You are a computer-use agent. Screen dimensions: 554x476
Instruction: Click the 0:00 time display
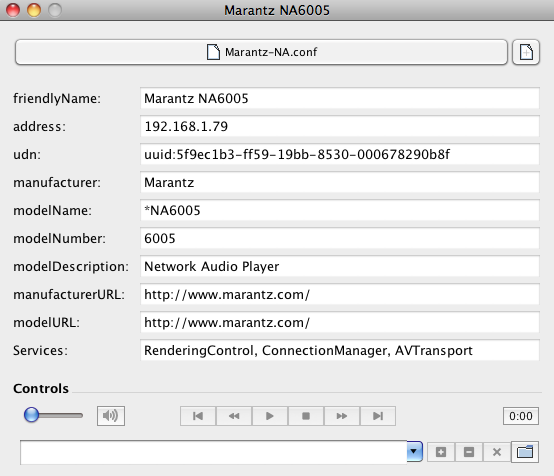click(x=521, y=416)
